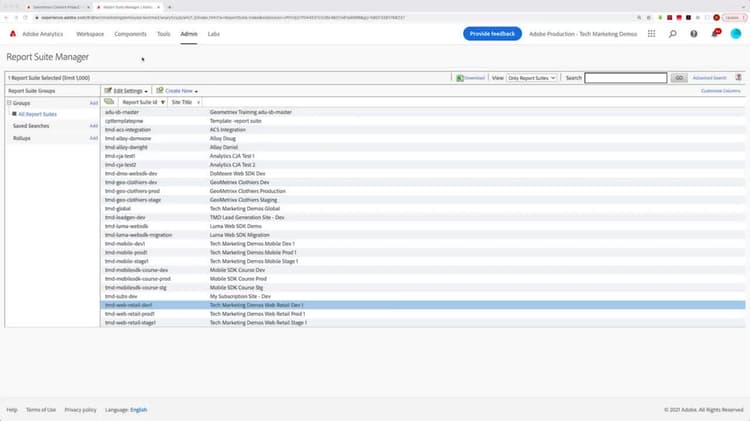Select the tmd-mobile-prod1 row
Screen dimensions: 750x421
click(x=423, y=253)
